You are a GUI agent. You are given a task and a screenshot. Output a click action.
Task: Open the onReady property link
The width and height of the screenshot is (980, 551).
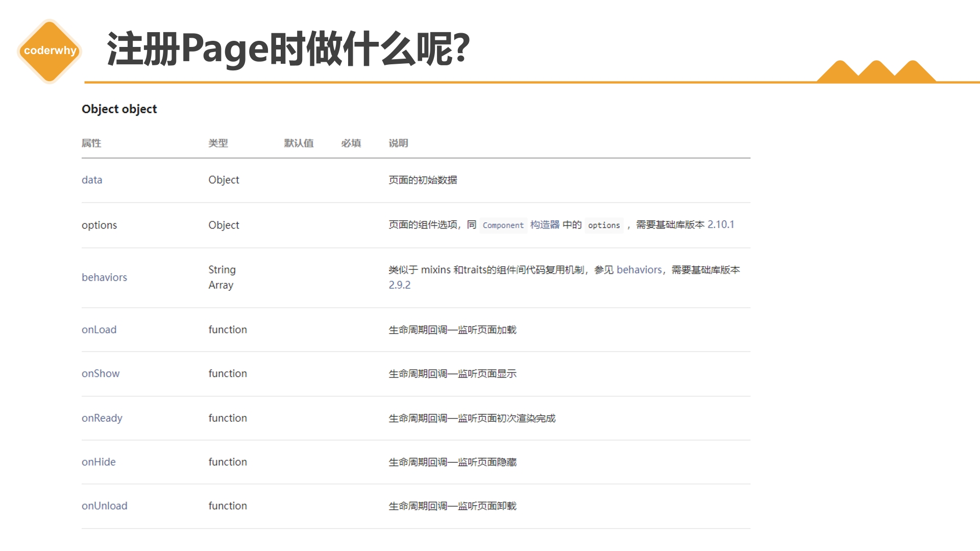pyautogui.click(x=102, y=418)
